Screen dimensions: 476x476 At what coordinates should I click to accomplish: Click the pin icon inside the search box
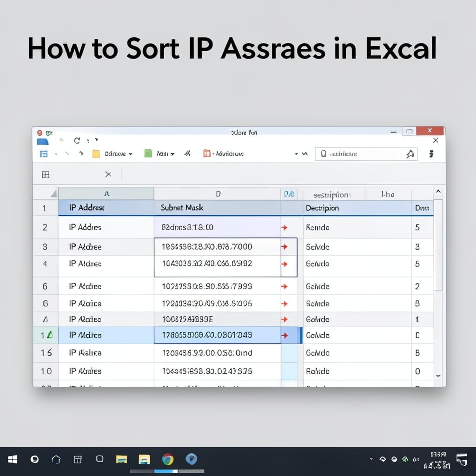tap(410, 154)
